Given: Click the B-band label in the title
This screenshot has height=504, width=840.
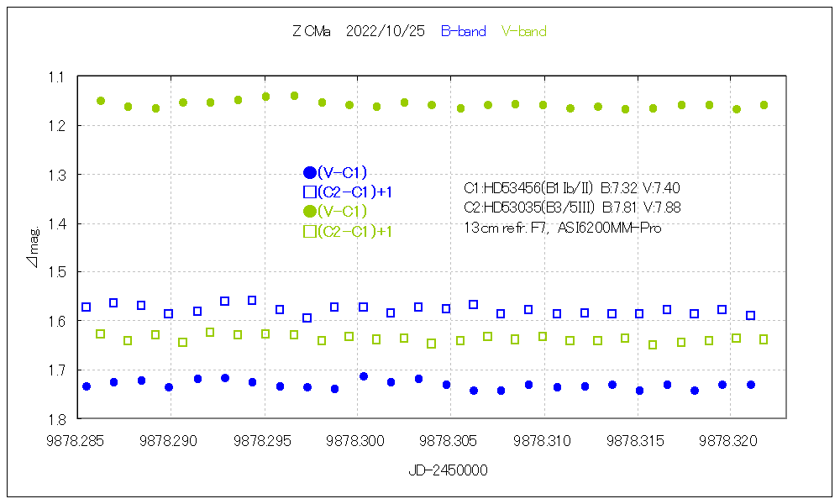Looking at the screenshot, I should [463, 32].
